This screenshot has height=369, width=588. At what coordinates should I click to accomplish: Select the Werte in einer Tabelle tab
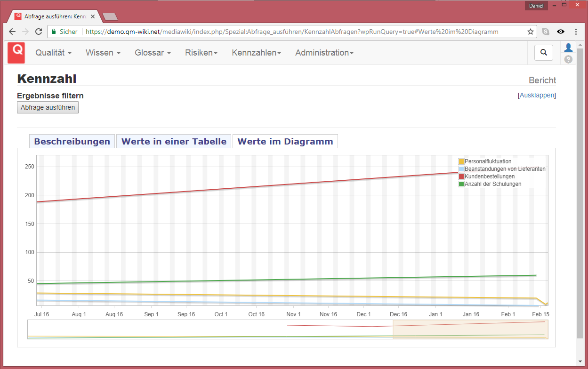(174, 141)
